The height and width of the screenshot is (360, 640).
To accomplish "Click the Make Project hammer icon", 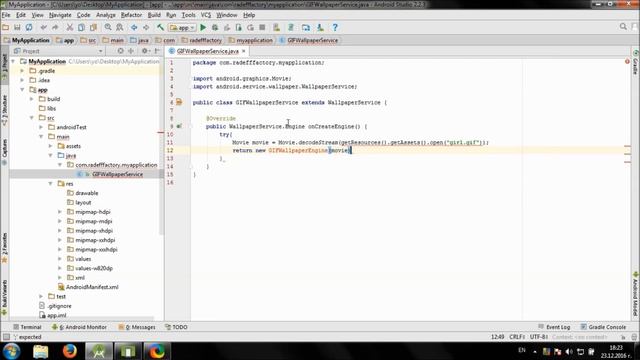I will (x=160, y=27).
